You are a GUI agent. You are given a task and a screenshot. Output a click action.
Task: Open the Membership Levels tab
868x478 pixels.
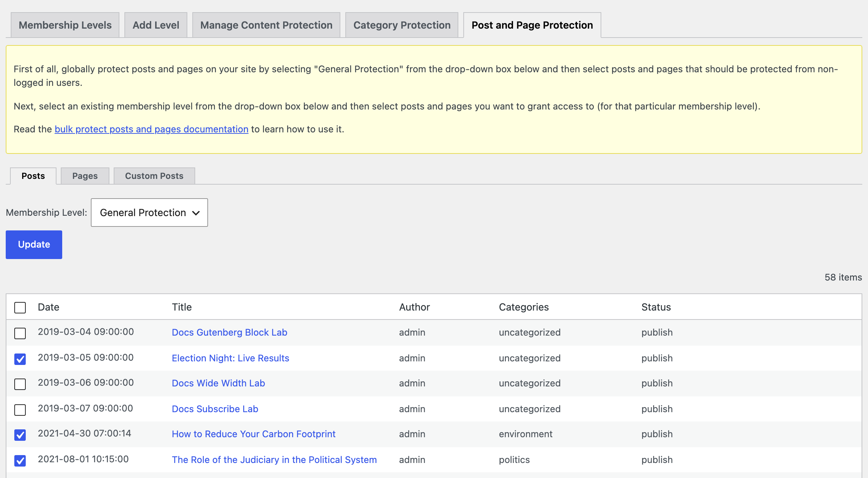point(65,25)
